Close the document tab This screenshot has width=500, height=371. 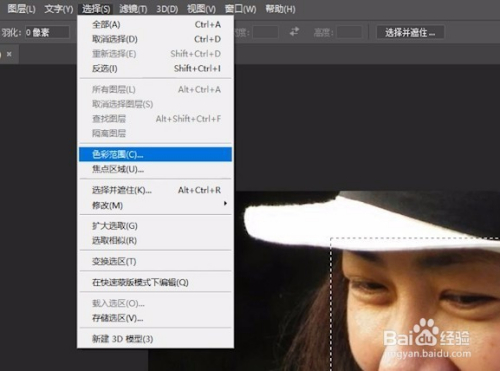[x=9, y=54]
